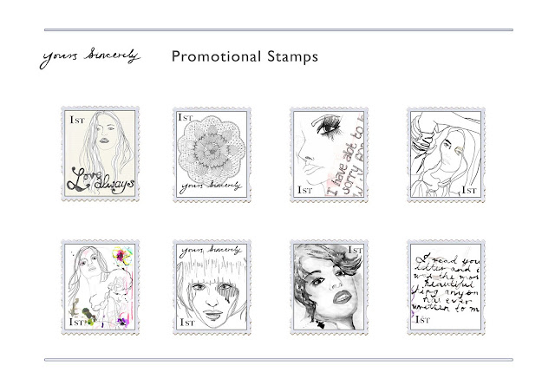Open the lace flower doily stamp
The image size is (555, 392).
(x=212, y=154)
